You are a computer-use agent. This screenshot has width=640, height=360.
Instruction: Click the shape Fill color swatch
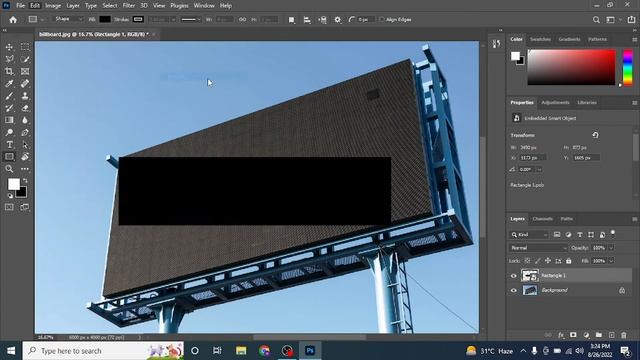[105, 19]
